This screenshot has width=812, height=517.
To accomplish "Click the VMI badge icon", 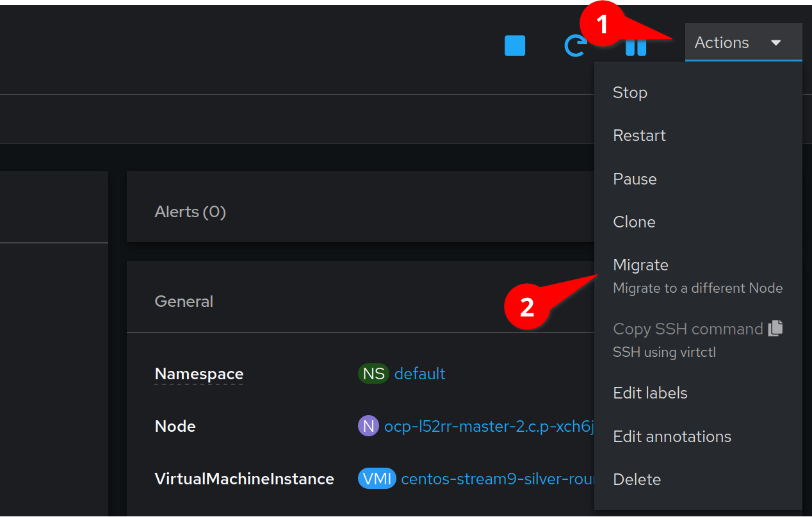I will coord(377,478).
